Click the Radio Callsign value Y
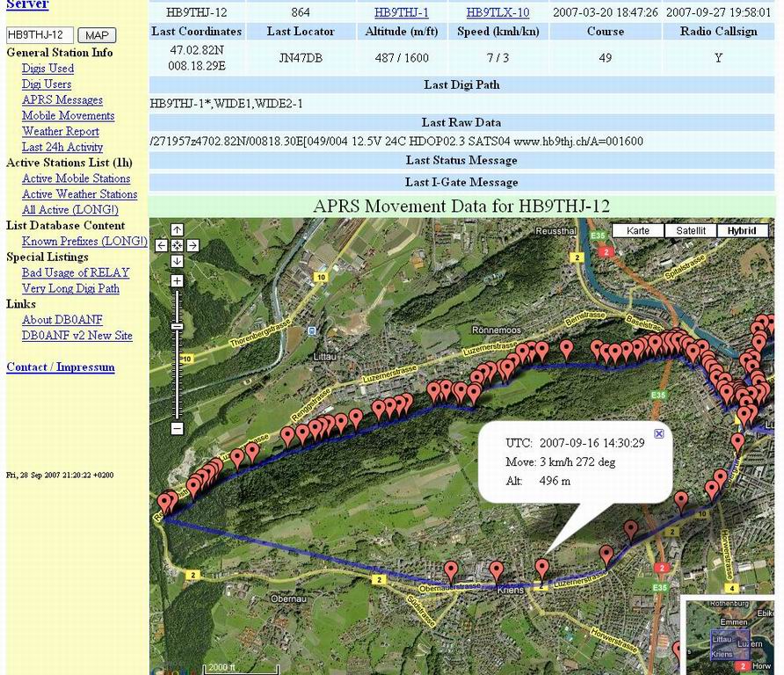 pyautogui.click(x=718, y=58)
